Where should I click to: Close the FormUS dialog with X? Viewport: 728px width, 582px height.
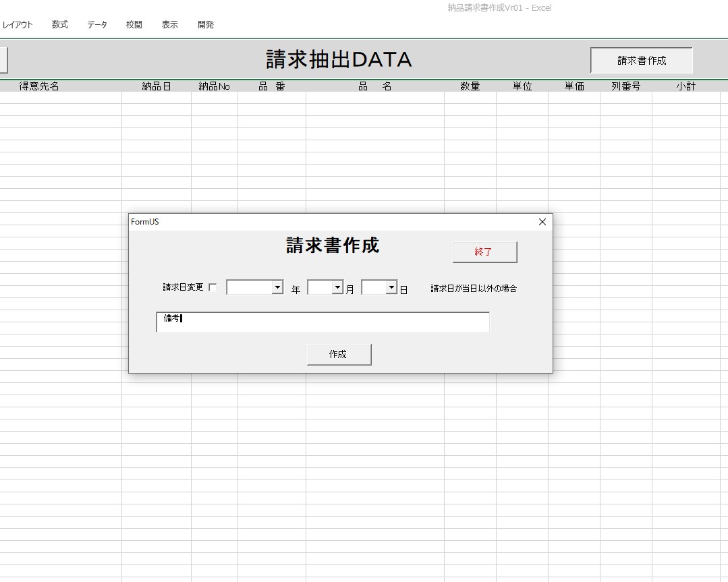click(x=542, y=222)
